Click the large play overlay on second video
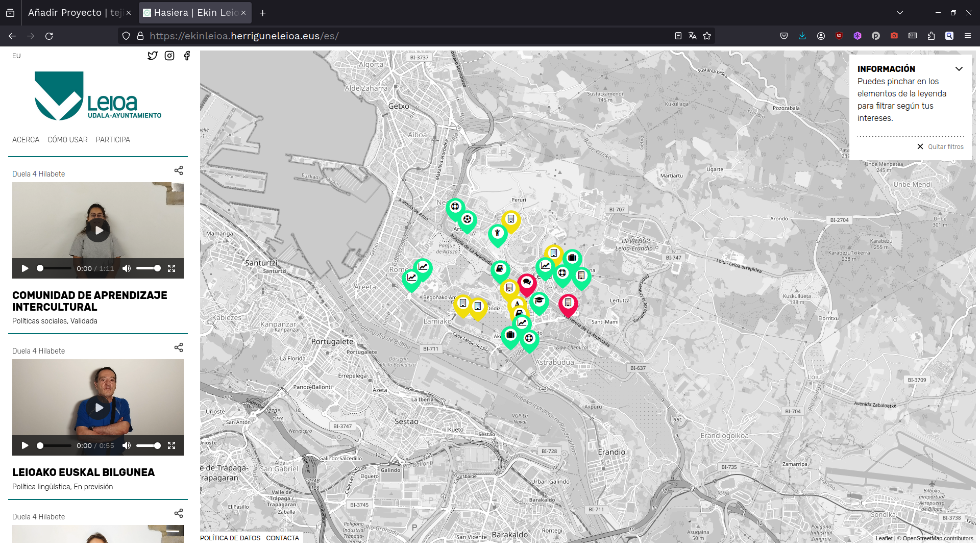Screen dimensions: 980x551 (x=99, y=407)
